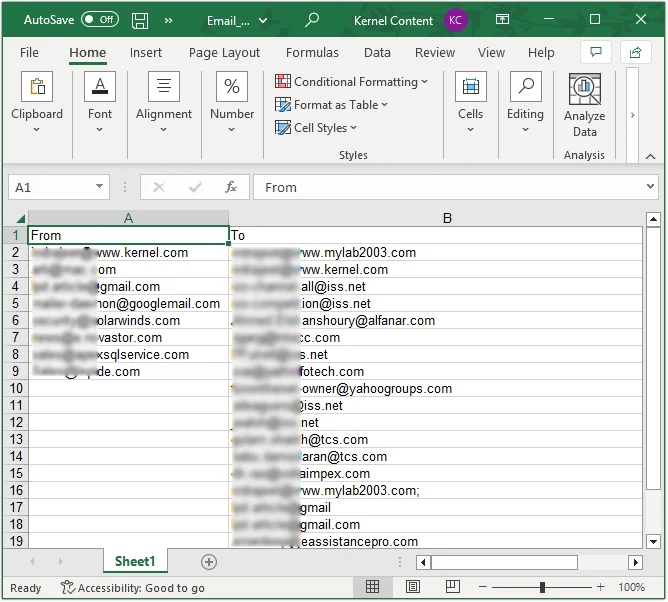Toggle the AutoSave switch
668x602 pixels.
coord(100,20)
